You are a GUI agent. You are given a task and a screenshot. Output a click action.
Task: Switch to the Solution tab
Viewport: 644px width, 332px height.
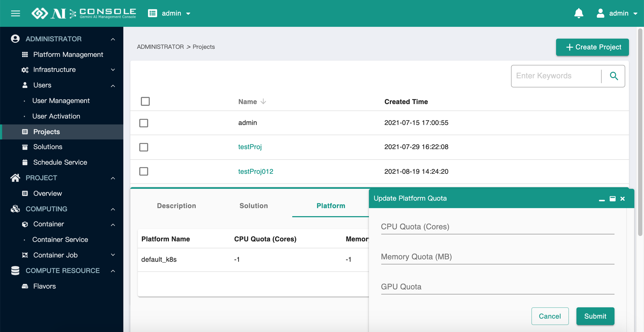(254, 206)
